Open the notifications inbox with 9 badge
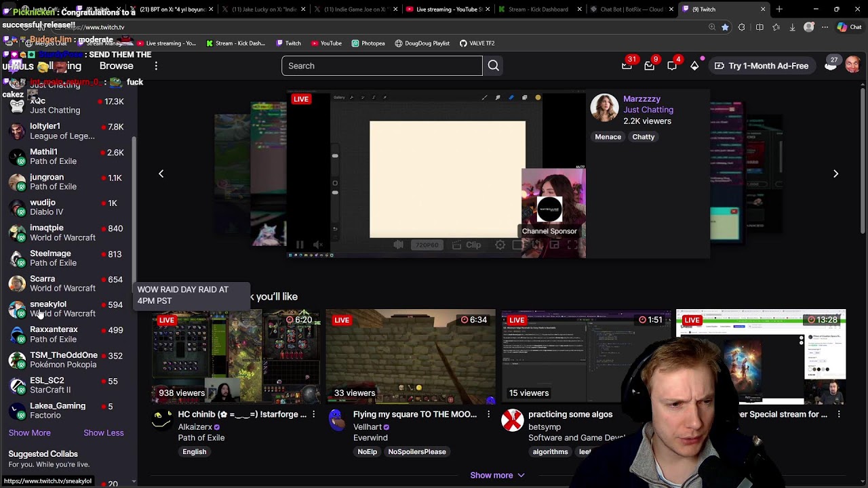The height and width of the screenshot is (488, 868). (650, 66)
